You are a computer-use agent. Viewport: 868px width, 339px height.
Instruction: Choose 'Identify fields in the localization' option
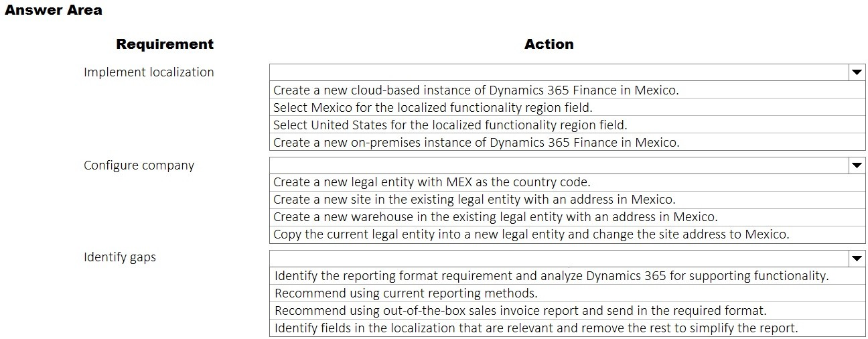[536, 328]
